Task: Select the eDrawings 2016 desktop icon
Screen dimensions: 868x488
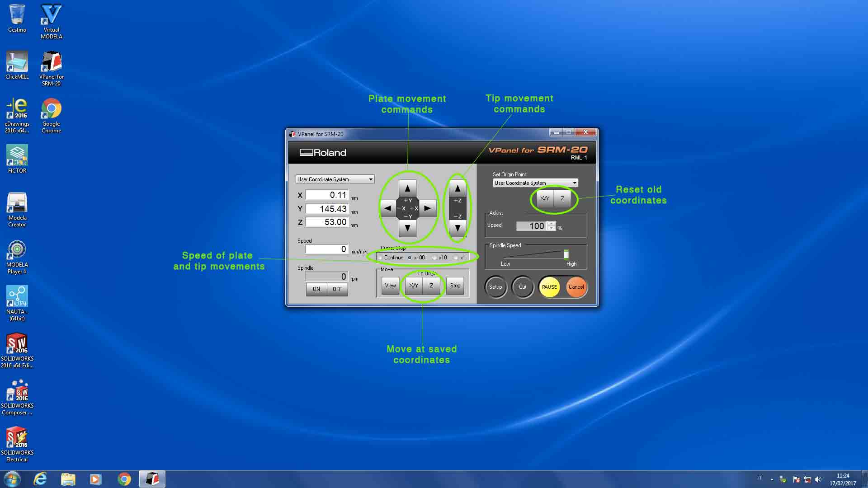Action: (x=17, y=115)
